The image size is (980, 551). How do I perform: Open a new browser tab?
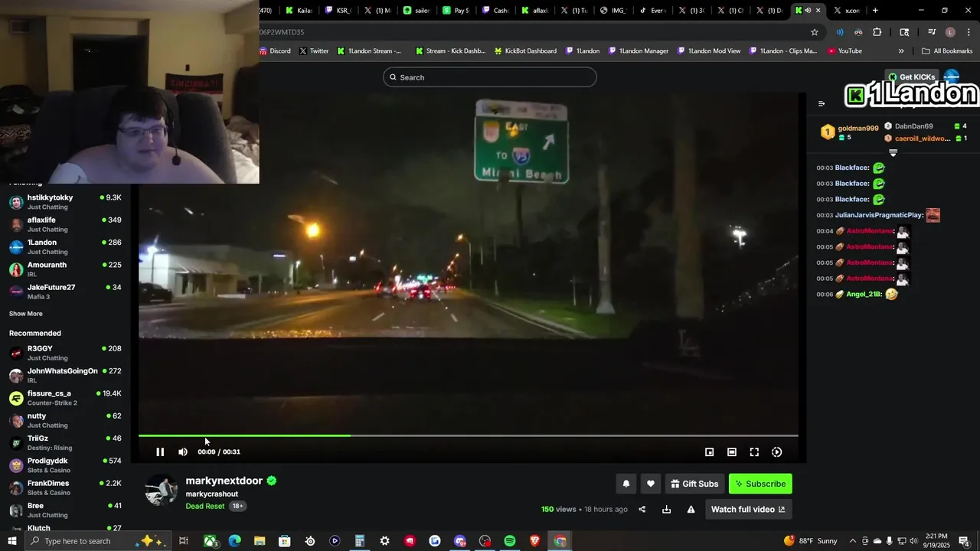pos(875,11)
